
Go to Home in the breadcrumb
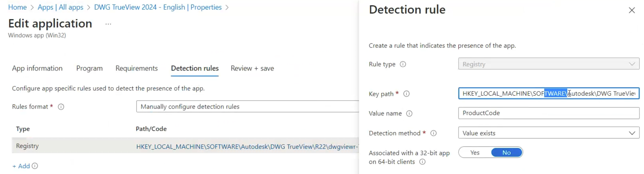point(17,7)
